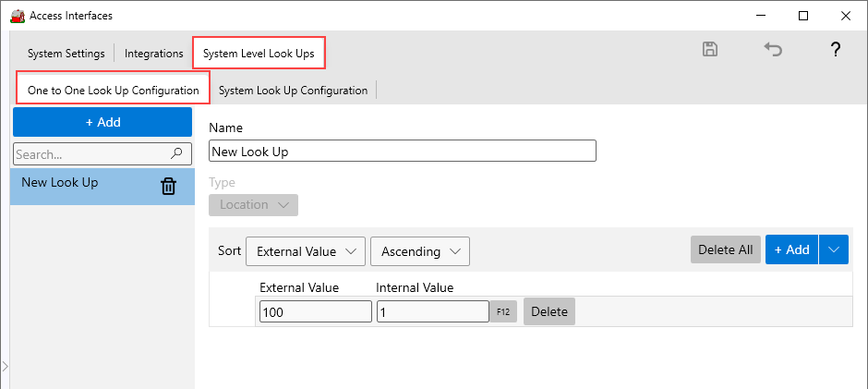Open the Location type dropdown

click(253, 204)
